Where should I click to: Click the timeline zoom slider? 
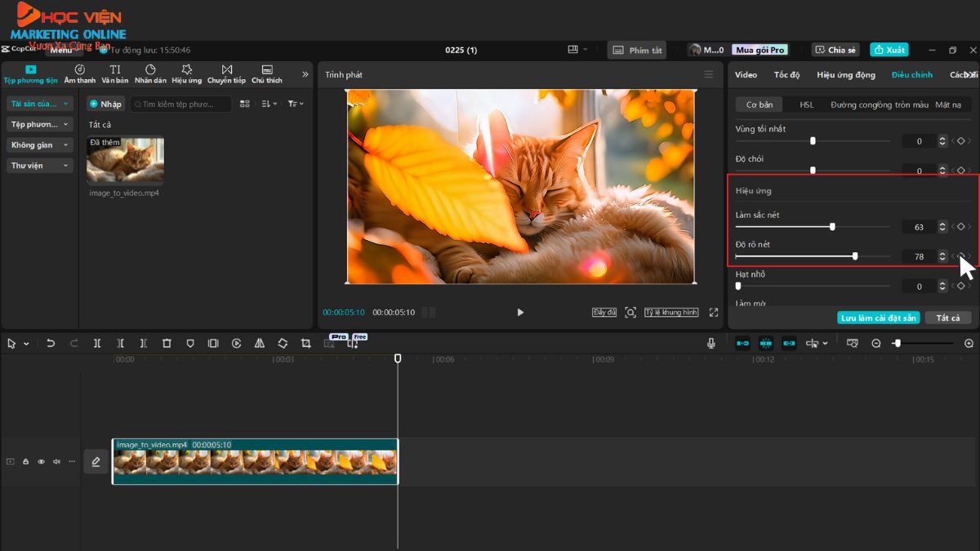pos(924,344)
